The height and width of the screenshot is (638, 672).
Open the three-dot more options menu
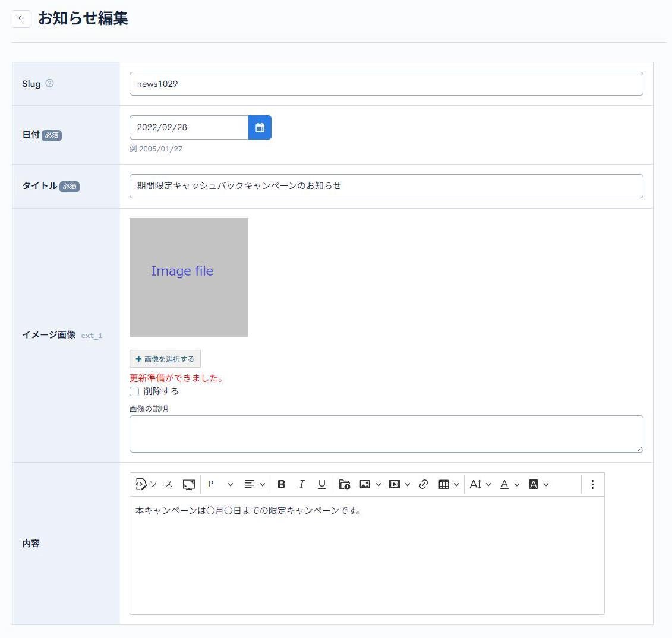[x=592, y=484]
